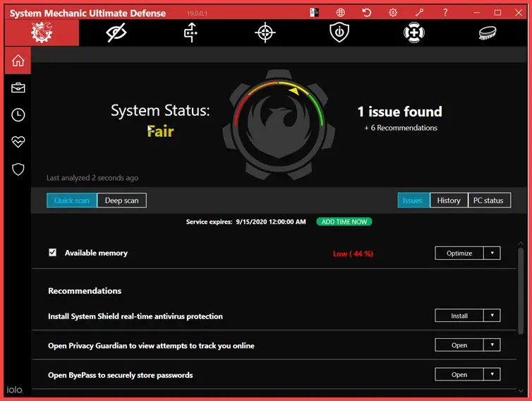
Task: Open settings gear in title bar
Action: [x=393, y=13]
